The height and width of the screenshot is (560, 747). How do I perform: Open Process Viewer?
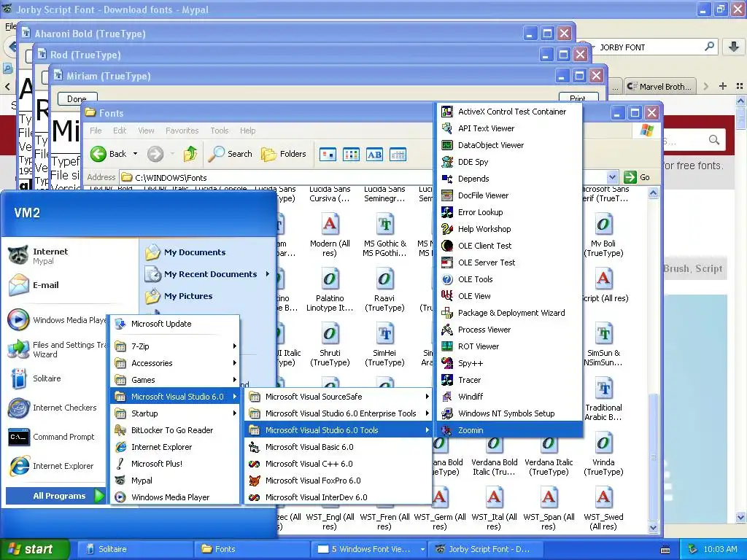click(509, 330)
